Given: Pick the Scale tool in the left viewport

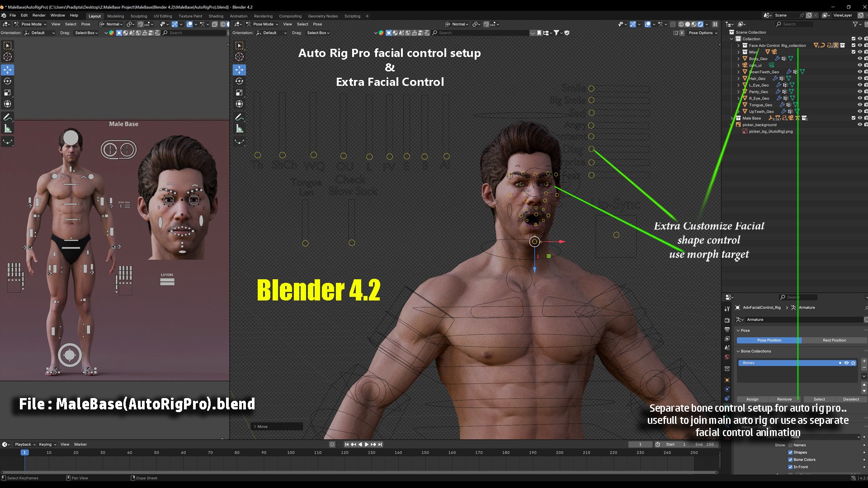Looking at the screenshot, I should [8, 93].
